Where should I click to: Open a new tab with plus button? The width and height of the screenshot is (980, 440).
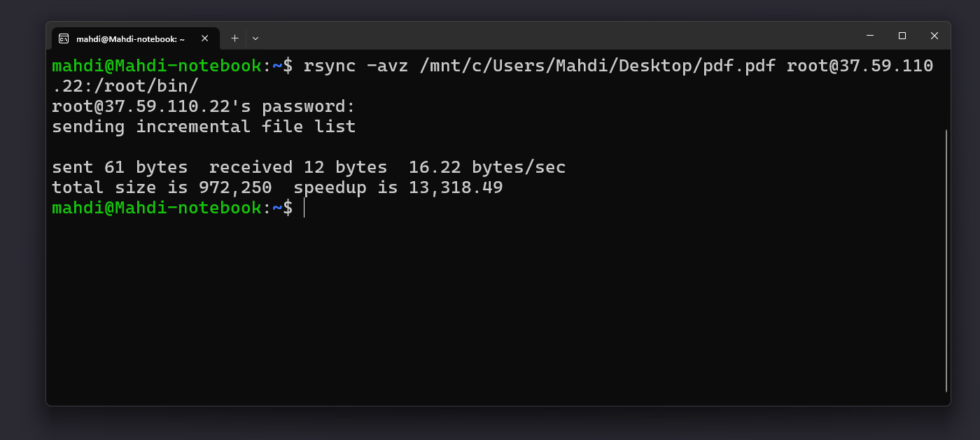234,38
